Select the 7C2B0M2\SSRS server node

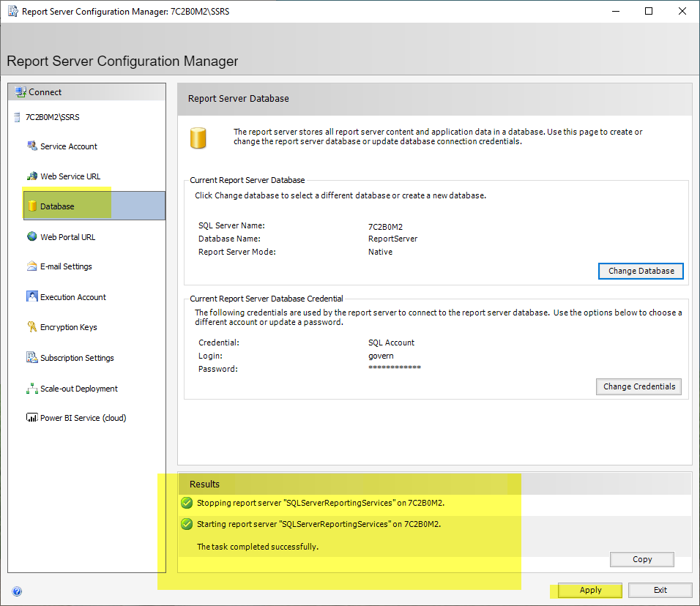51,117
